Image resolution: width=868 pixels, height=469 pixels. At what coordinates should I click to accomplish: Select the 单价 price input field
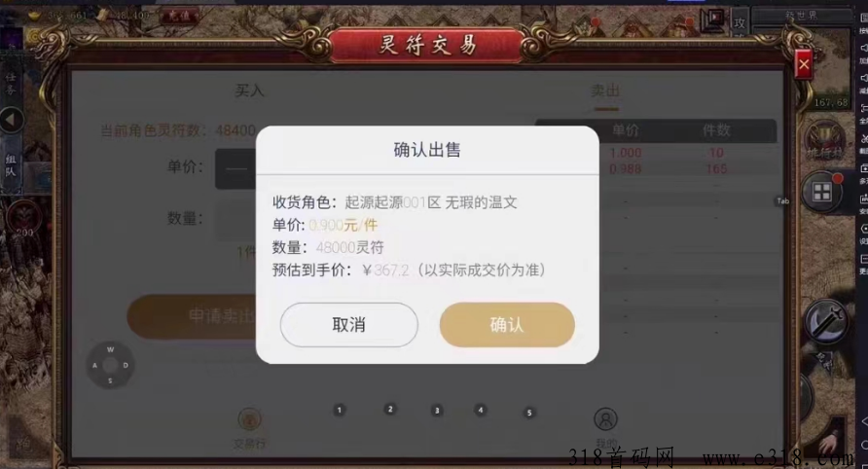(x=235, y=169)
